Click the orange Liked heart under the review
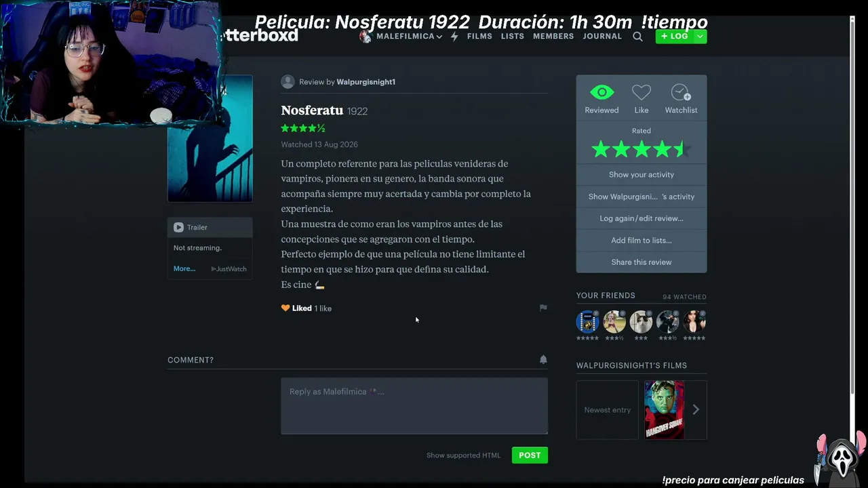 pyautogui.click(x=285, y=308)
